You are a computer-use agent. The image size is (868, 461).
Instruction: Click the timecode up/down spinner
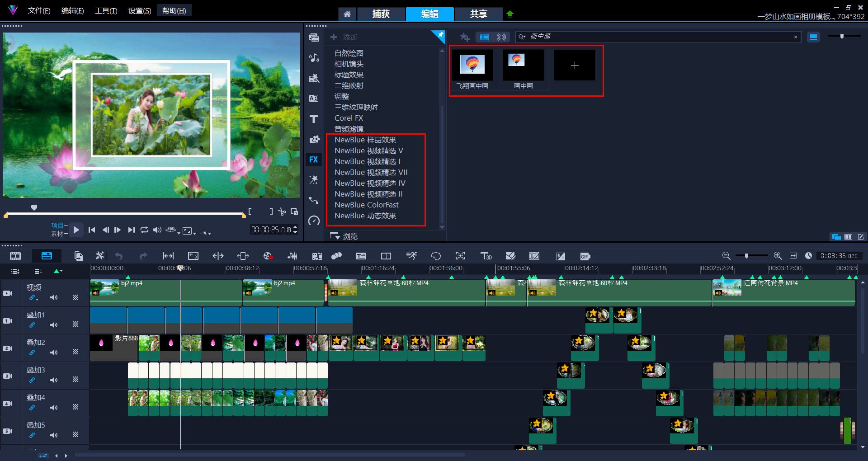tap(295, 230)
